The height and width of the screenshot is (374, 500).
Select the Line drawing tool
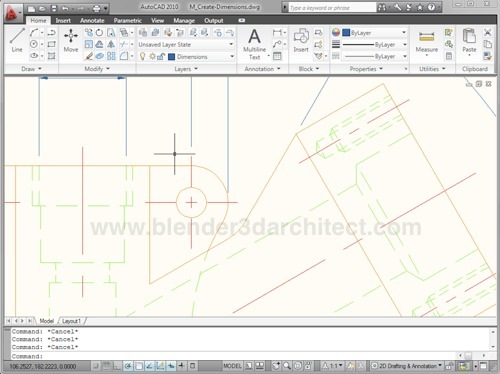(17, 40)
